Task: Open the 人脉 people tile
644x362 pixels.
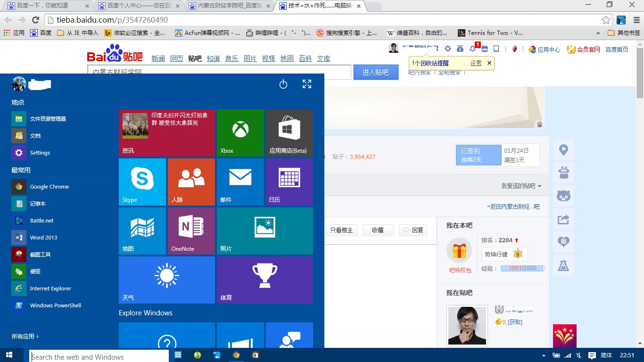Action: tap(191, 182)
